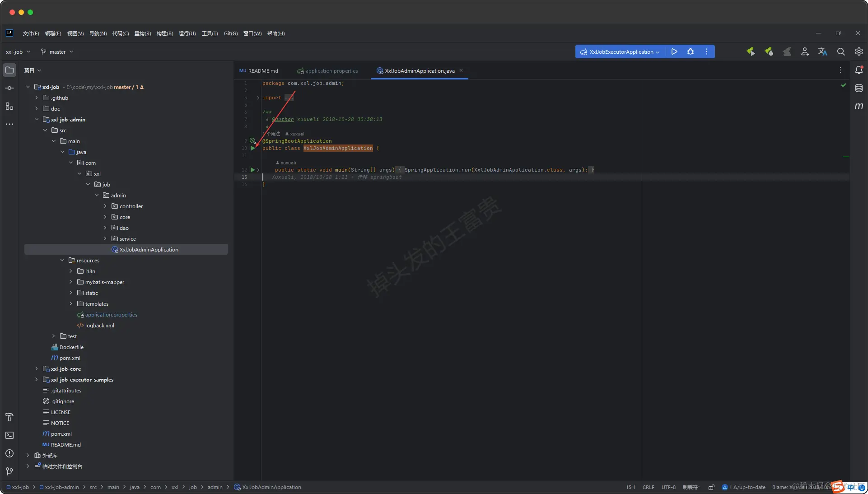
Task: Click the CRLF line separator indicator
Action: (x=648, y=487)
